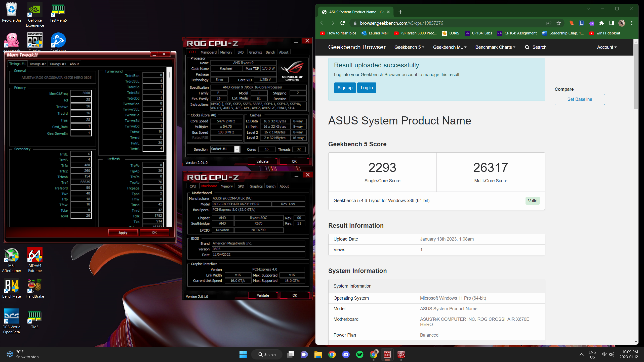Click the volume icon in the system tray
This screenshot has height=362, width=644.
tap(612, 354)
